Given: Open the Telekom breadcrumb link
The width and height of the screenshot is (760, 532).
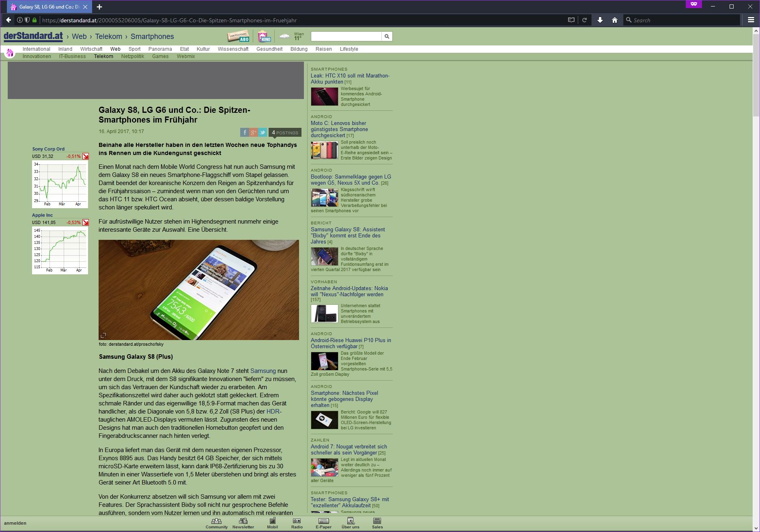Looking at the screenshot, I should point(108,37).
